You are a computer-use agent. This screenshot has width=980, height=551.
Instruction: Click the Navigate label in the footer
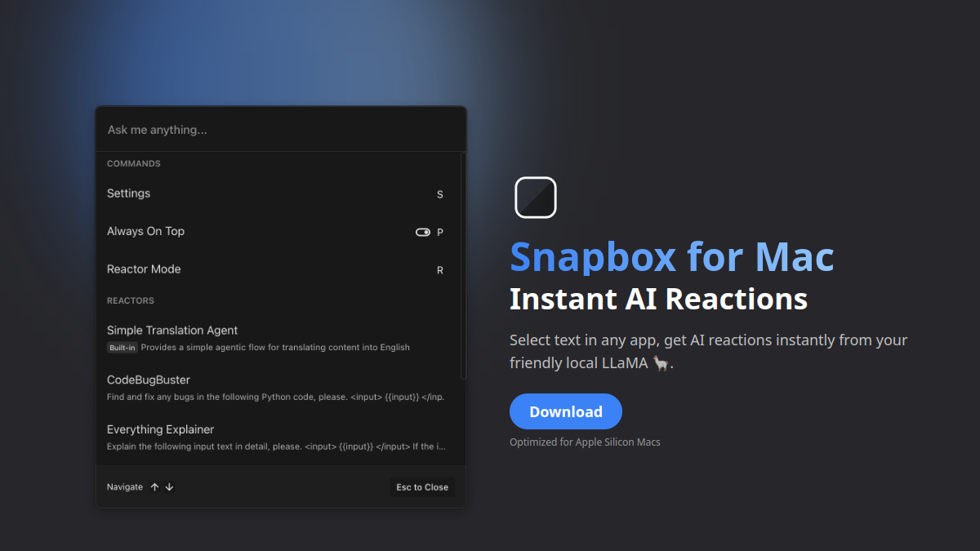pos(125,487)
